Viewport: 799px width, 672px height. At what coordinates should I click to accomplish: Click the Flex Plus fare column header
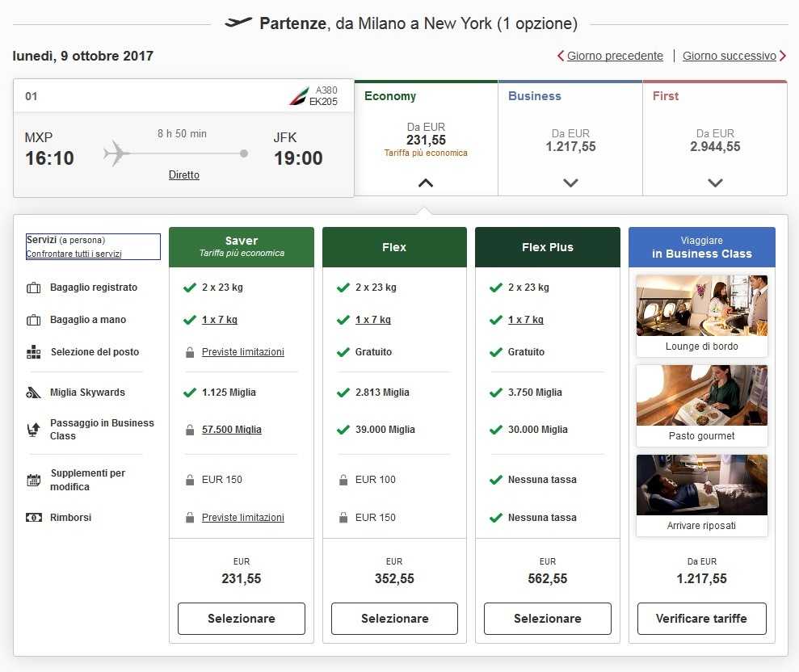[x=548, y=247]
